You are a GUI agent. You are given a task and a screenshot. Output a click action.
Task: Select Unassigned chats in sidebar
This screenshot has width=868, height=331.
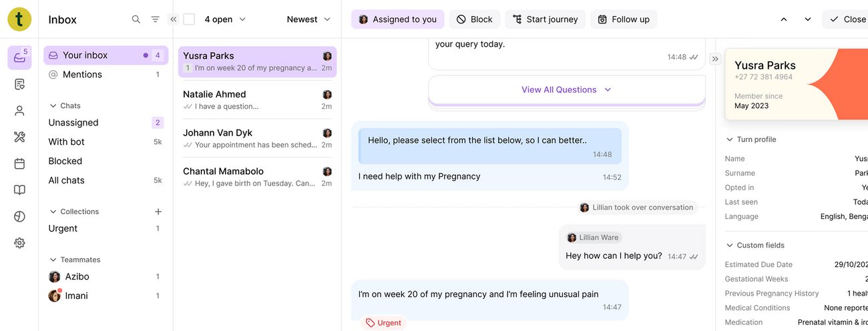point(73,123)
